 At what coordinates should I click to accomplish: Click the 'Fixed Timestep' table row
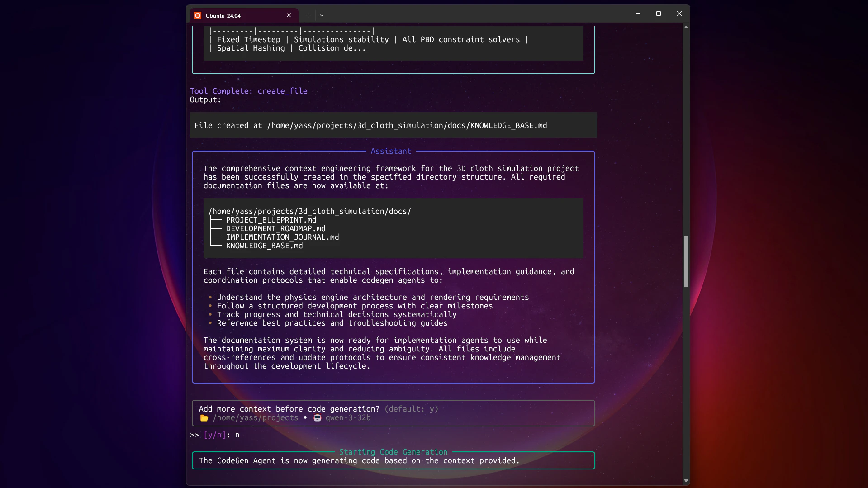(x=368, y=40)
